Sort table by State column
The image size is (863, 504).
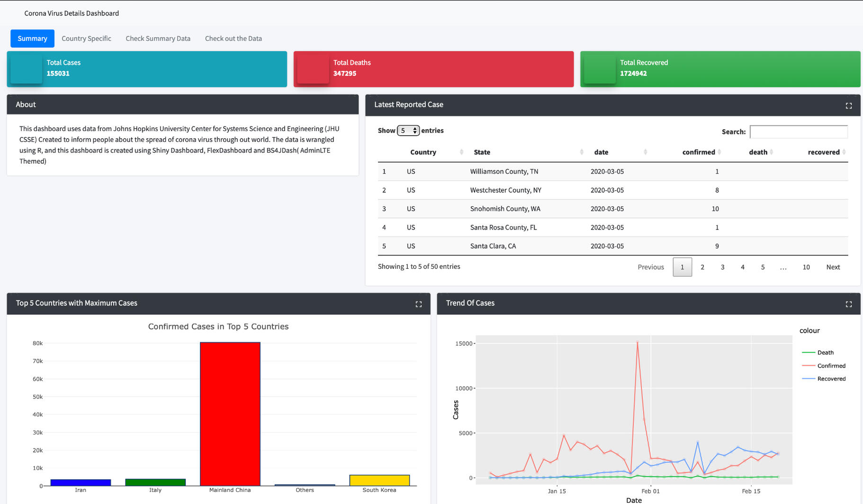click(482, 152)
